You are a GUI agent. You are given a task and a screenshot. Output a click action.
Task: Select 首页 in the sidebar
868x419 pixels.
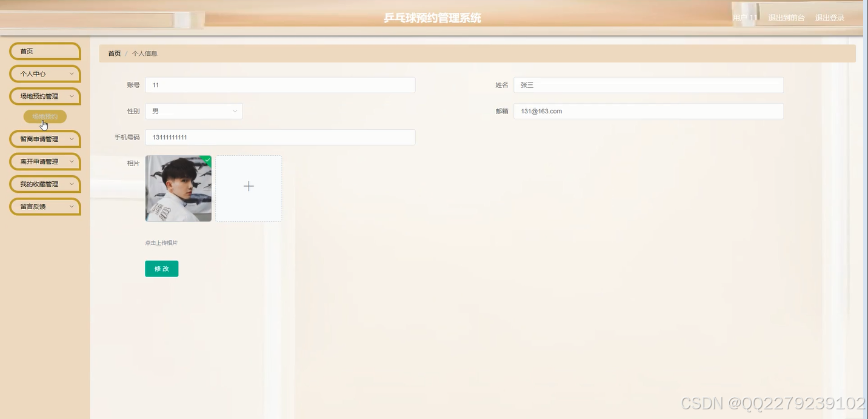coord(44,51)
